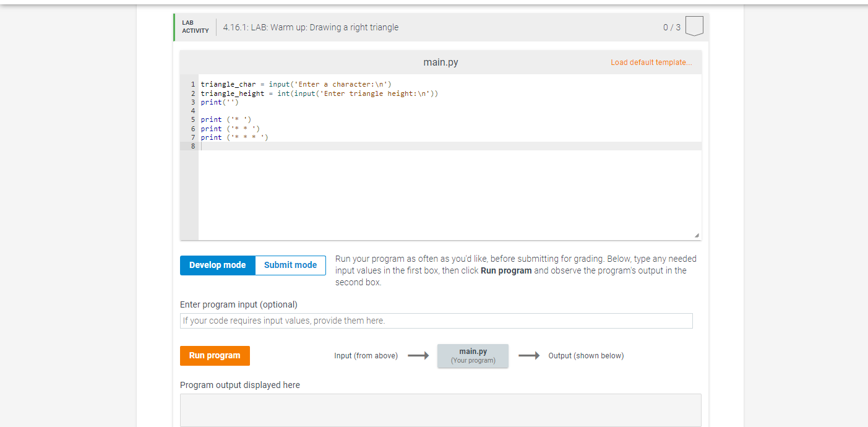Viewport: 868px width, 427px height.
Task: Click arrow between Input and main.py
Action: [x=418, y=356]
